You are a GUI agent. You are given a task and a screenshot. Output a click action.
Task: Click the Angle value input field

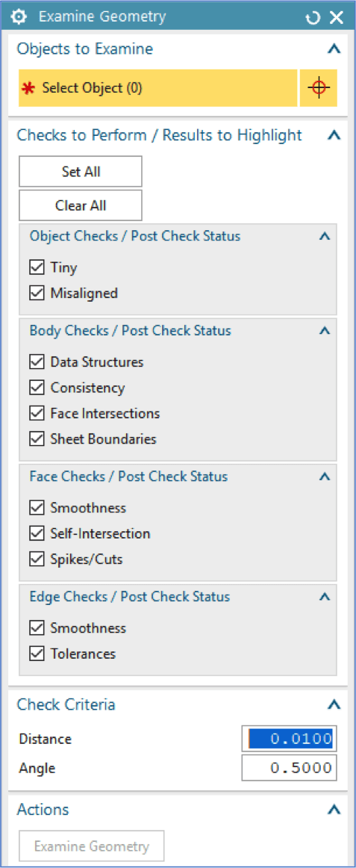[289, 768]
